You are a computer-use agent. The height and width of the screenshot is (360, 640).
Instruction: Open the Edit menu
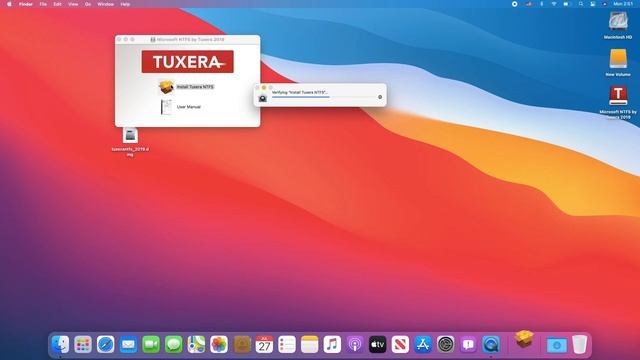pos(58,4)
